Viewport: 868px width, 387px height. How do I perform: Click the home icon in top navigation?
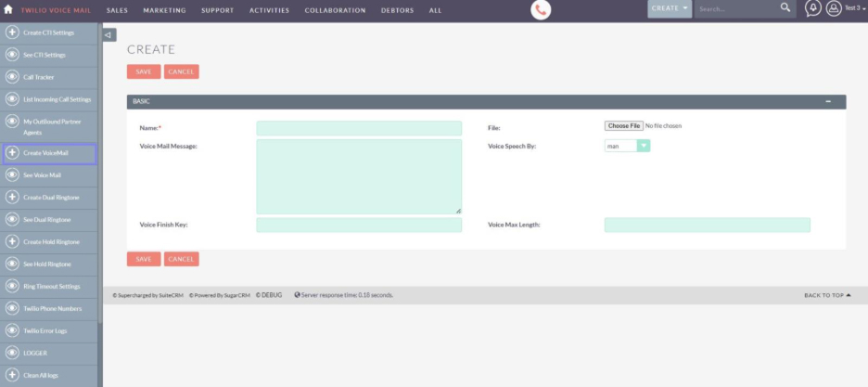pos(9,10)
